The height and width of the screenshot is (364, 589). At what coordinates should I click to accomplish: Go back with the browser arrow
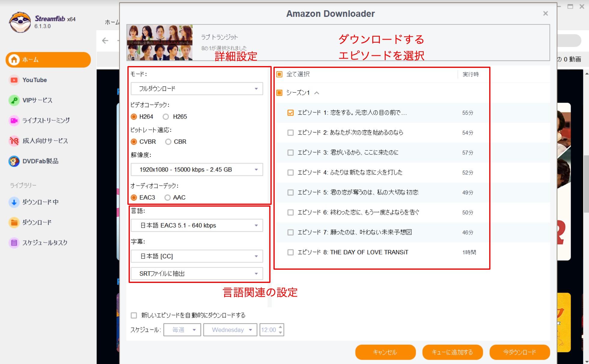105,41
